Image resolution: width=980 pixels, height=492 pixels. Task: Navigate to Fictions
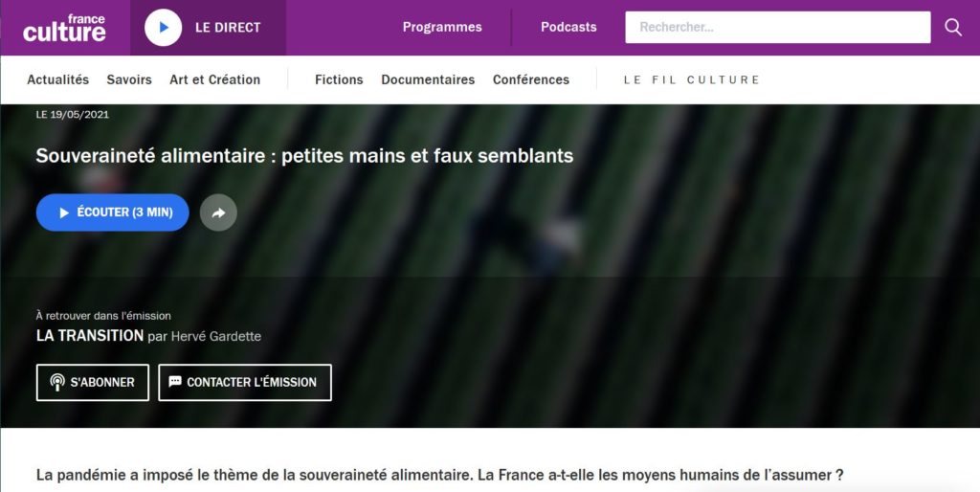(339, 79)
